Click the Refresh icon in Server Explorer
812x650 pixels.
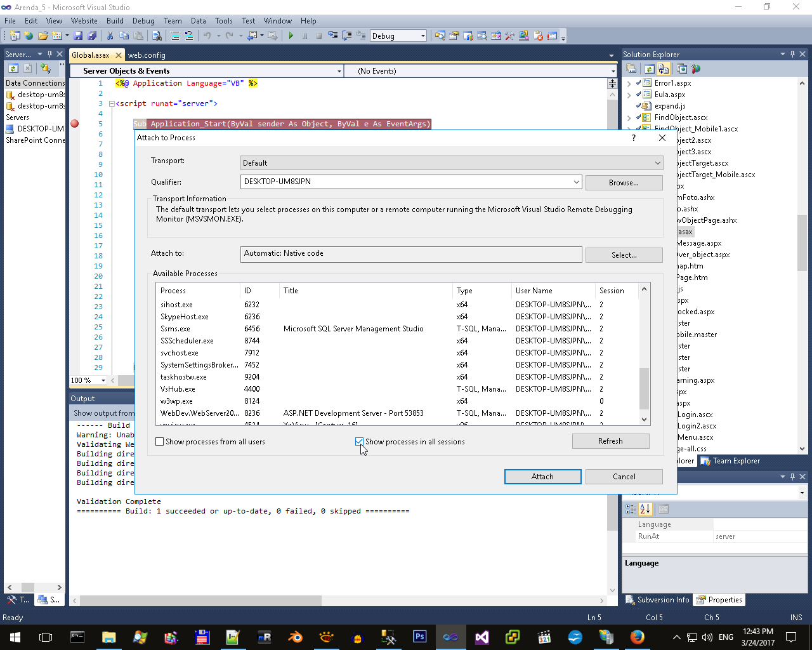click(13, 68)
